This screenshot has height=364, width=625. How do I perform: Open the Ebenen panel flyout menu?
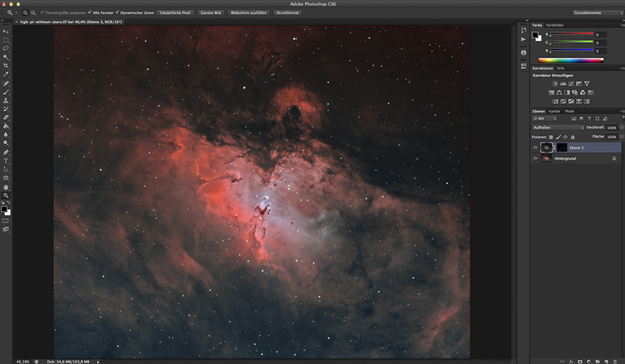[621, 112]
